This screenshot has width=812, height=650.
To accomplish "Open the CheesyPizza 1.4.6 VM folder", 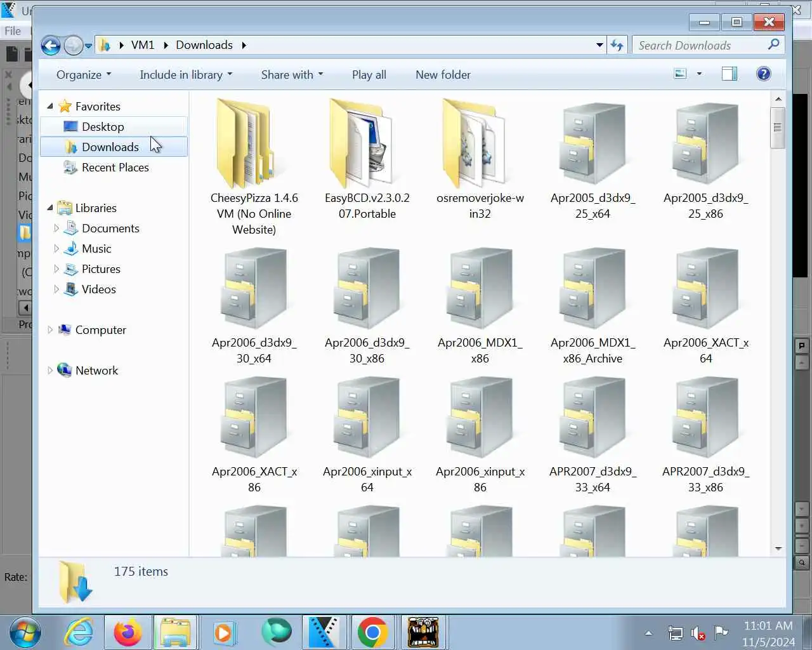I will 254,166.
